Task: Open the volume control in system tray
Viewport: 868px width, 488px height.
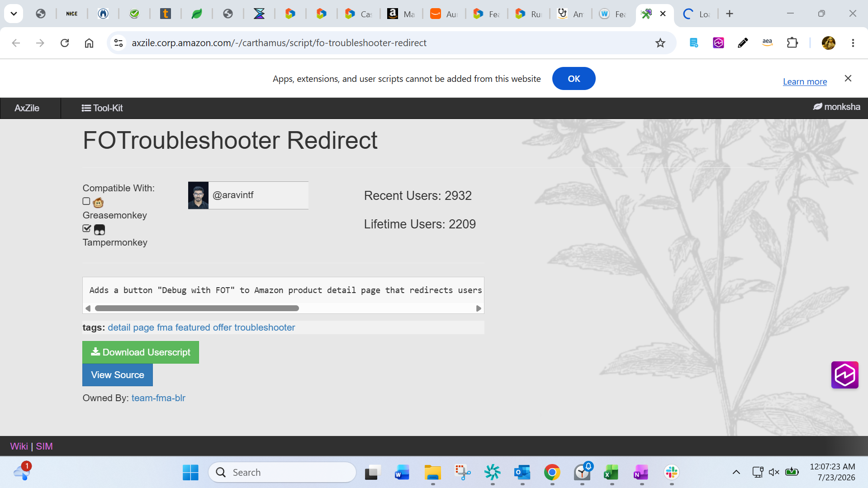Action: [x=774, y=473]
